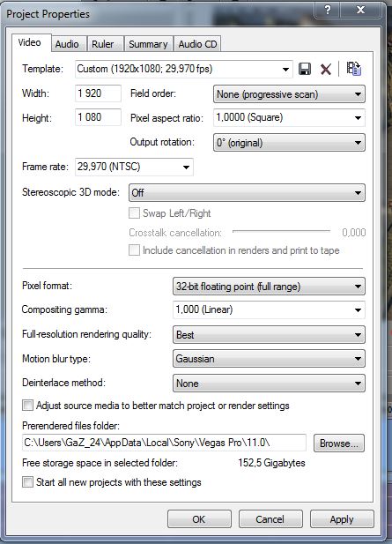Switch to the Audio tab
The height and width of the screenshot is (544, 392).
[67, 44]
